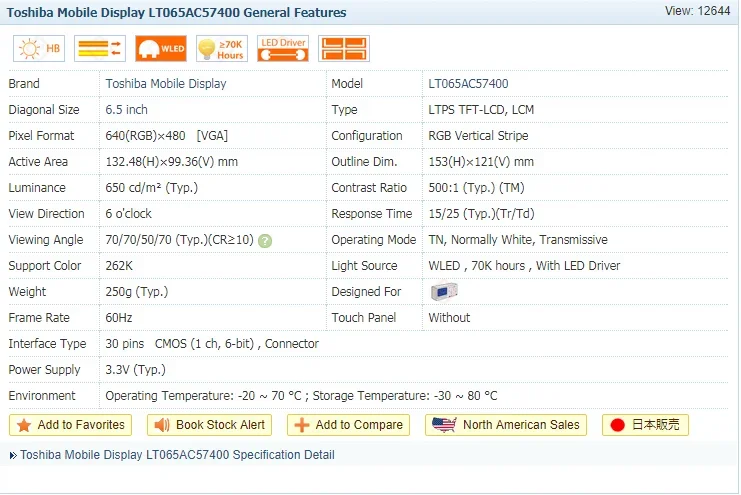This screenshot has width=741, height=495.
Task: Click the '650 cd/m² (Typ.)' luminance value
Action: tap(152, 188)
